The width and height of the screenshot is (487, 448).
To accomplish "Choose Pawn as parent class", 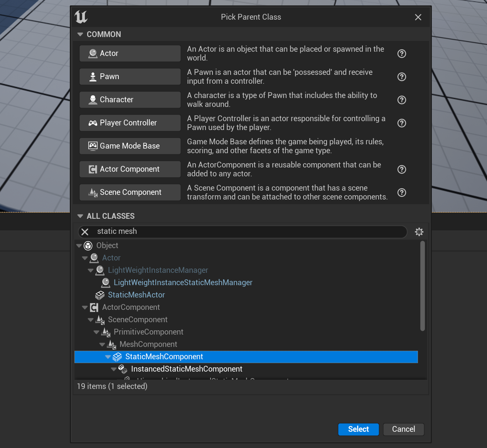I will click(130, 76).
